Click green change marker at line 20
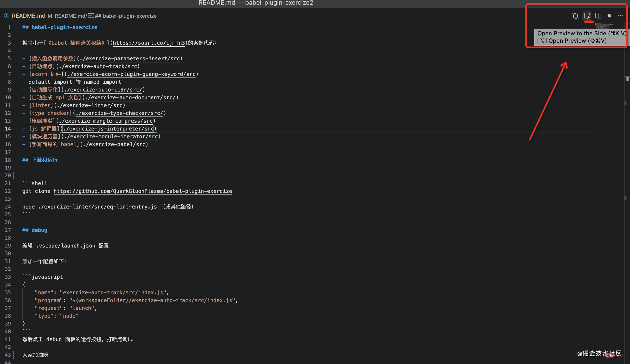The image size is (630, 364). 14,175
